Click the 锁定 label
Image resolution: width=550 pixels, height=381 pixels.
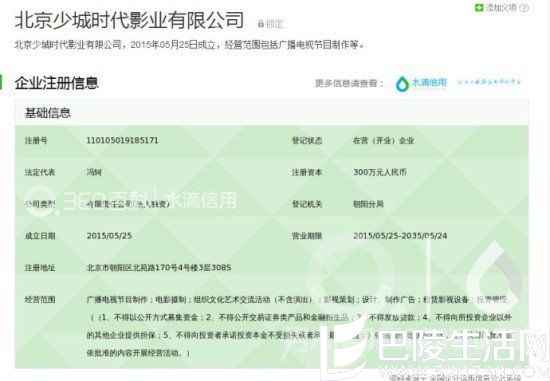274,24
